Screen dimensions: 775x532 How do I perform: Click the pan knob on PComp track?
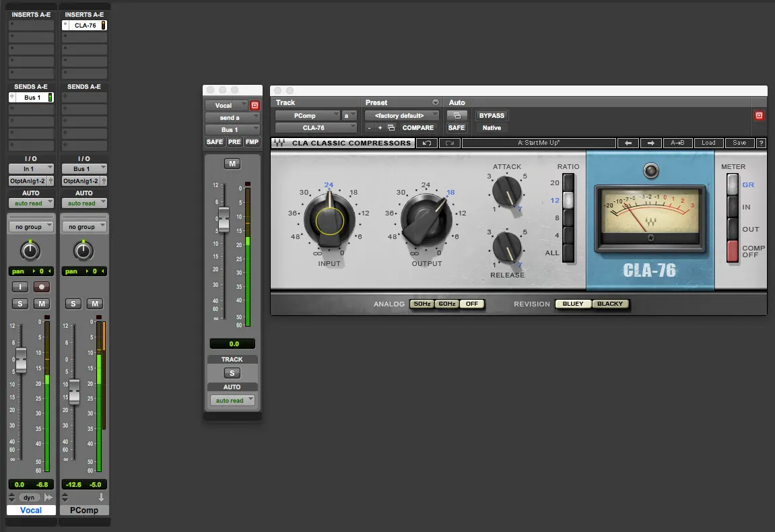(83, 251)
